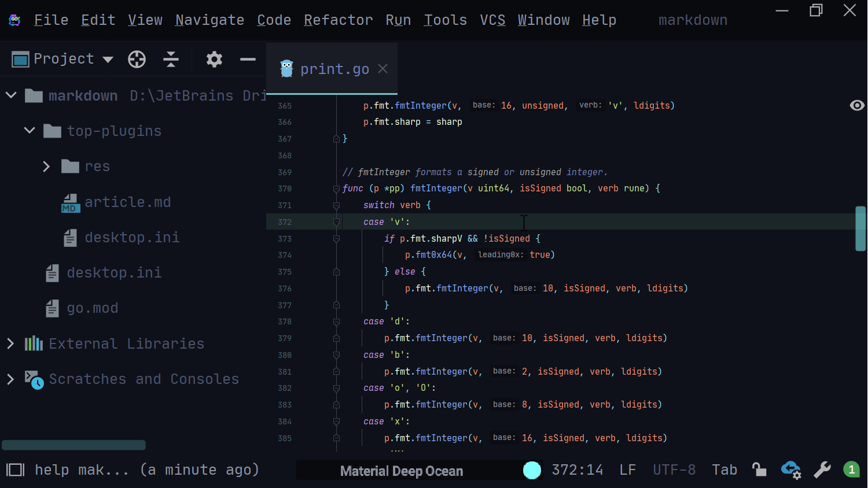Click the tool windows quick access icon
868x488 pixels.
point(15,469)
